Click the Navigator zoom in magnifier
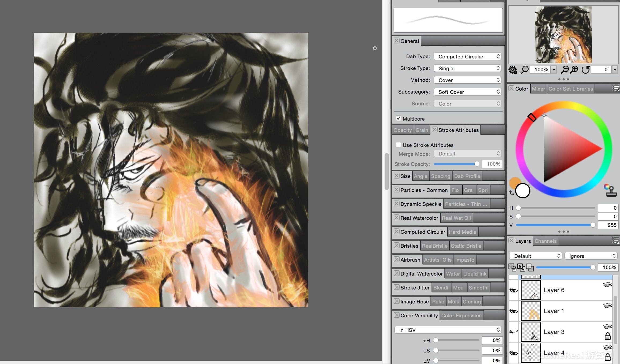Image resolution: width=620 pixels, height=364 pixels. pyautogui.click(x=574, y=70)
